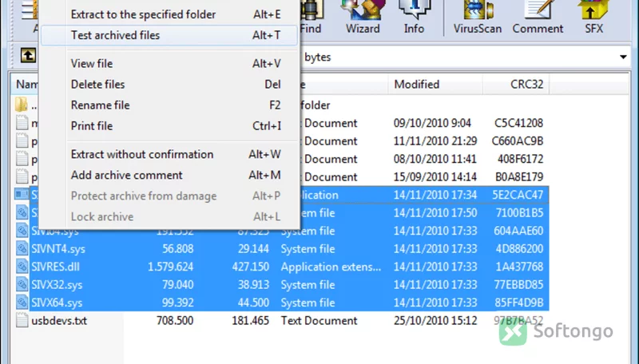Viewport: 639px width, 364px height.
Task: Select the file icon of SIVRES.dll
Action: coord(22,267)
